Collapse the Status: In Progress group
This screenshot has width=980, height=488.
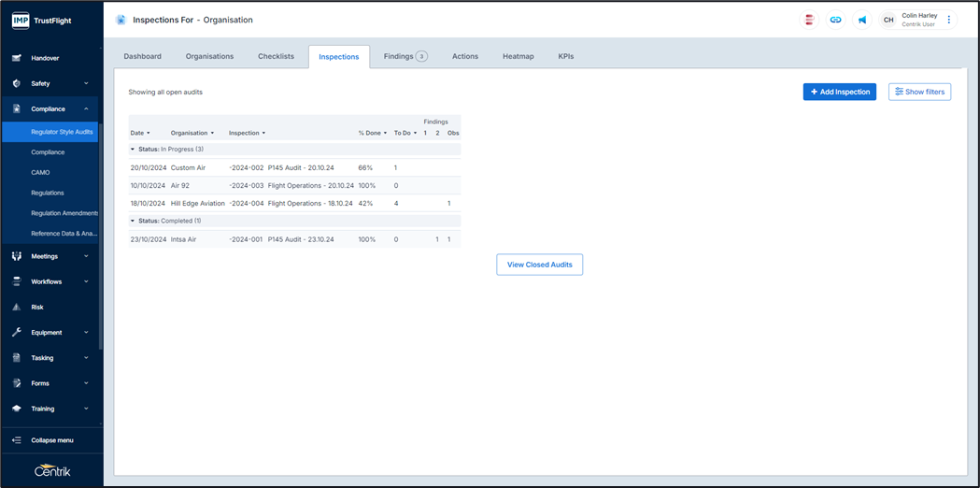click(133, 149)
